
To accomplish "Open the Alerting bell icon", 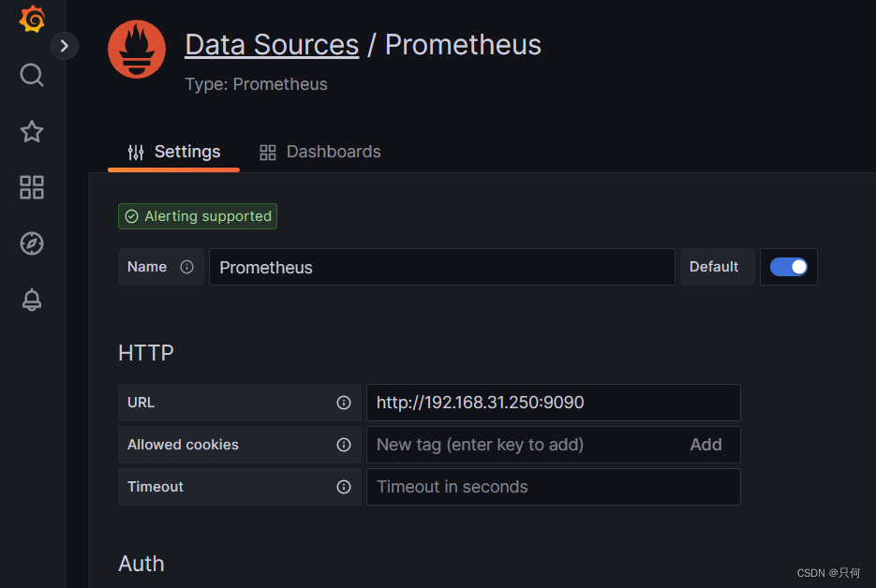I will coord(32,300).
